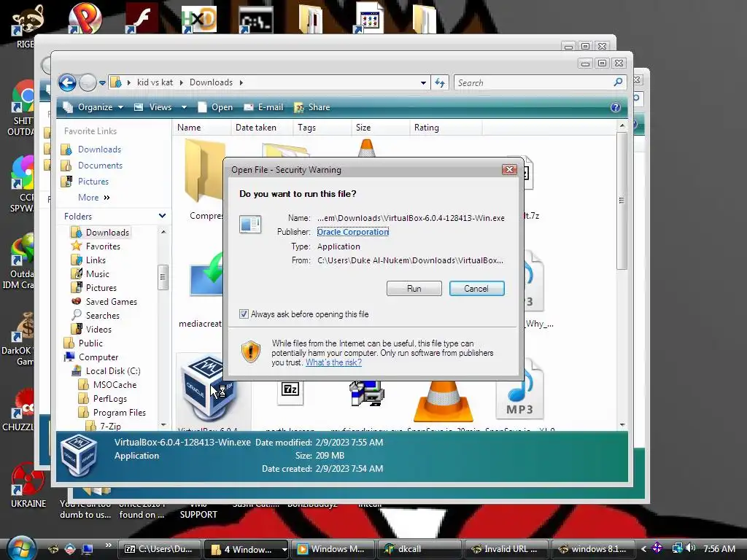Click E-mail in the Explorer toolbar
This screenshot has height=560, width=747.
tap(263, 107)
